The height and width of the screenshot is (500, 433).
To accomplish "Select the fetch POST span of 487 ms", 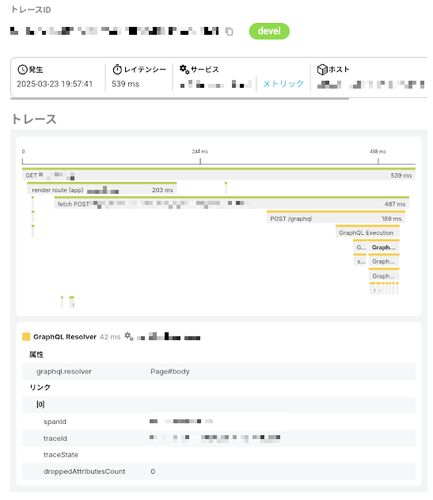I will click(232, 204).
